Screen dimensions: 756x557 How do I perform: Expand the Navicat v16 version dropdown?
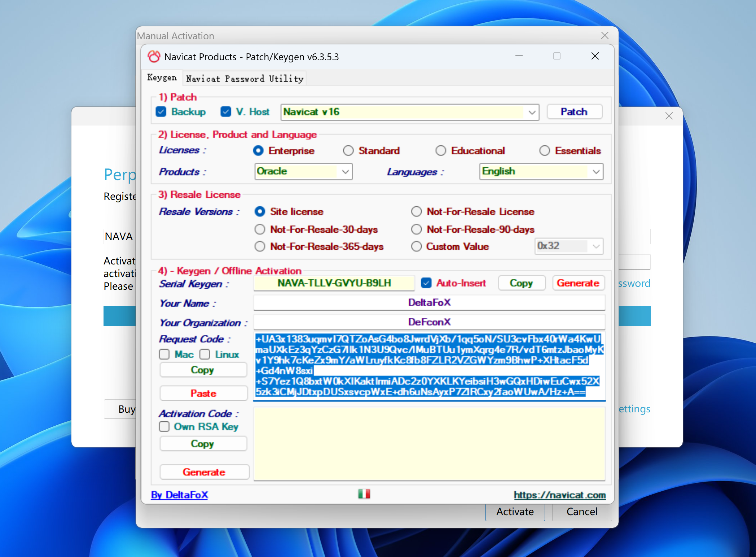pos(532,112)
